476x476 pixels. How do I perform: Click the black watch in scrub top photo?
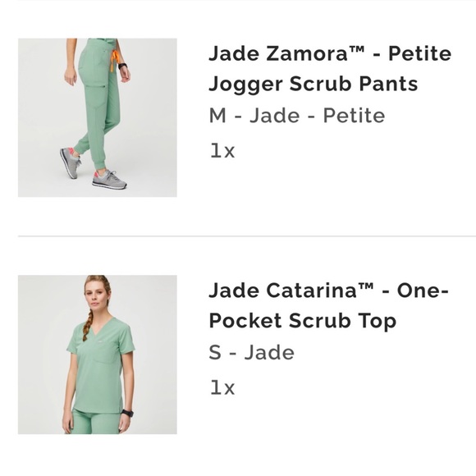127,413
